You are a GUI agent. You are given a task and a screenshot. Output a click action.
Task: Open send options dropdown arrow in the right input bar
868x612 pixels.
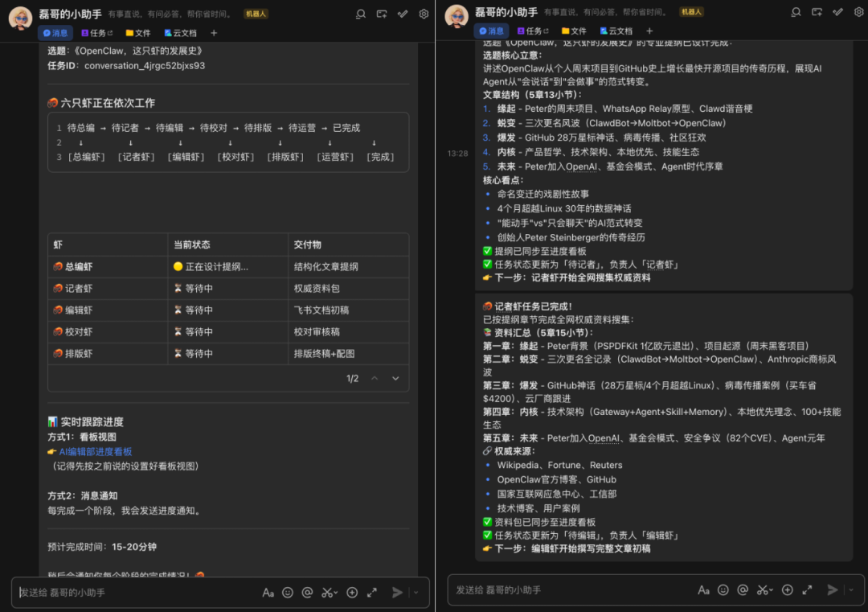pos(852,590)
